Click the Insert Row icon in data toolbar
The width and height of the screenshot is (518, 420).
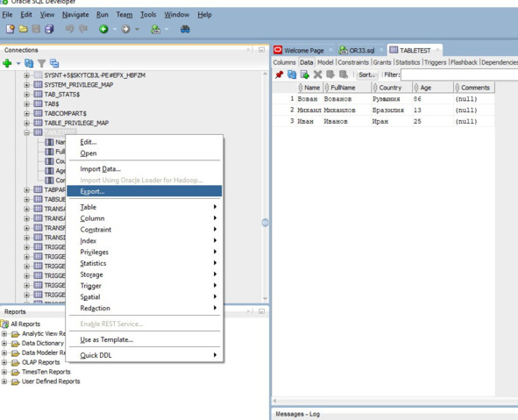[305, 75]
